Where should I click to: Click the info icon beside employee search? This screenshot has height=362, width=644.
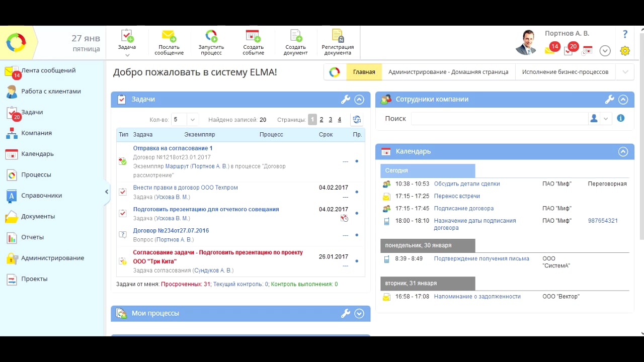click(621, 118)
